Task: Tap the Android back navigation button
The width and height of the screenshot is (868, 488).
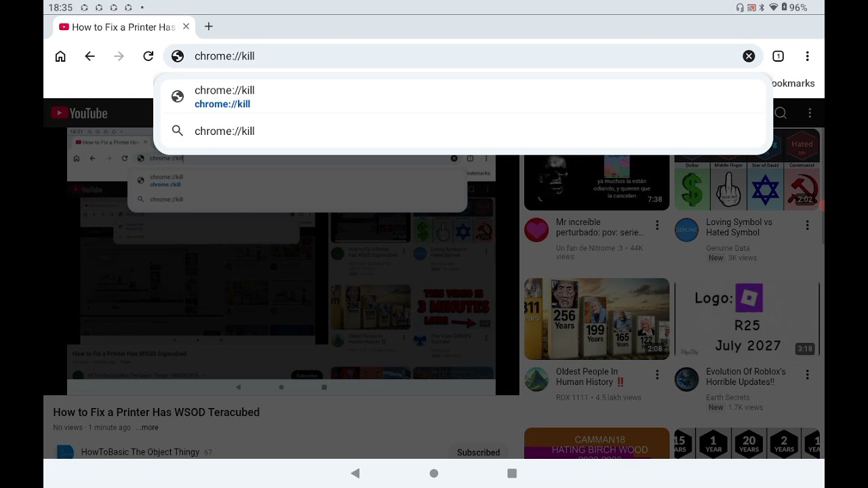Action: tap(355, 473)
